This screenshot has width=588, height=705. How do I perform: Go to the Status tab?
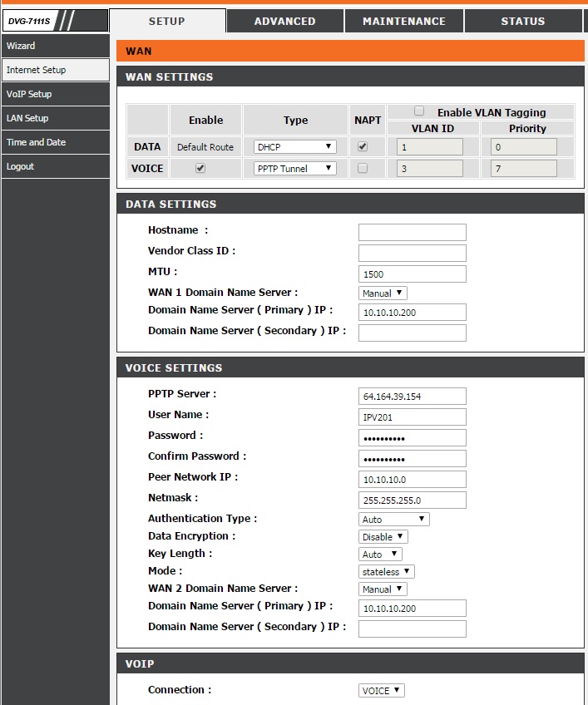click(522, 21)
